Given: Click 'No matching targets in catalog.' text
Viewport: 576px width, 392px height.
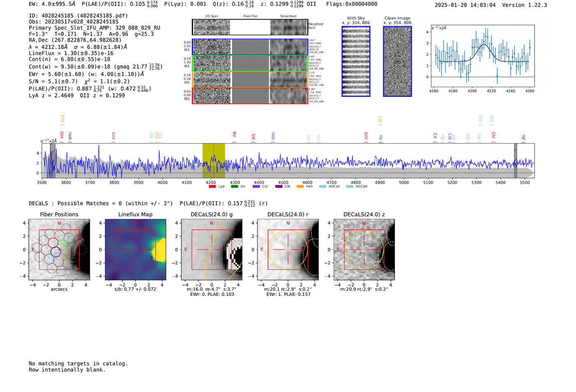Looking at the screenshot, I should pos(78,364).
